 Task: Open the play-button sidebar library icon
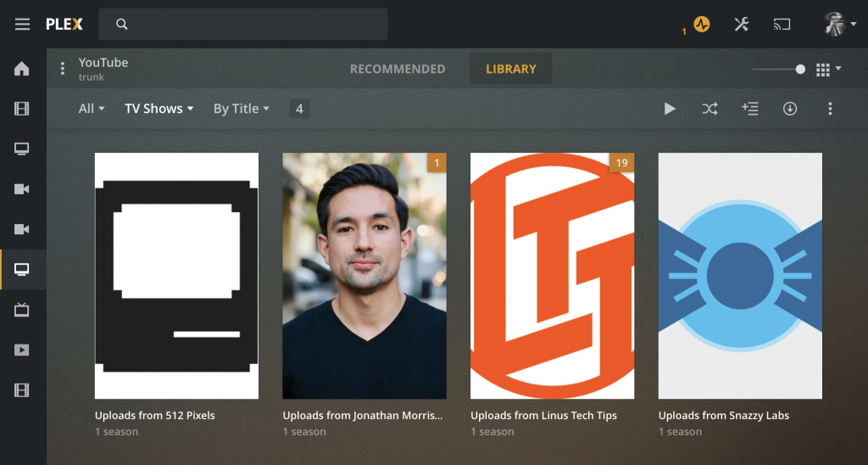click(21, 350)
